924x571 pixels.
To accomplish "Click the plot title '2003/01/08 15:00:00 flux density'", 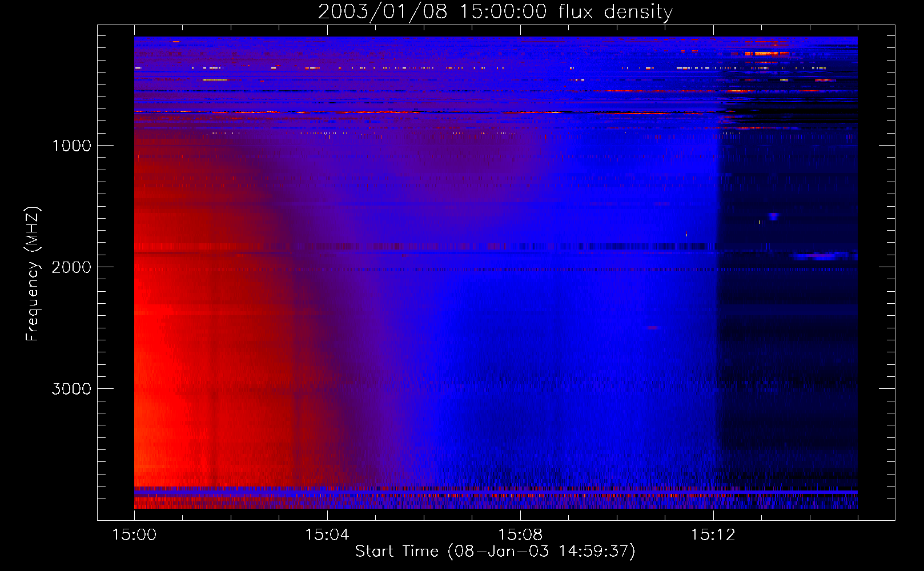I will point(495,12).
